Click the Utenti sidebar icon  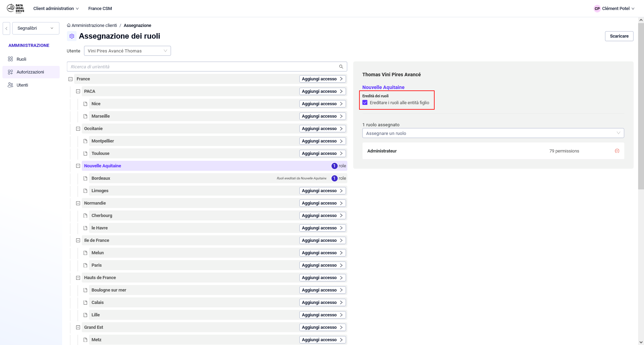click(10, 85)
